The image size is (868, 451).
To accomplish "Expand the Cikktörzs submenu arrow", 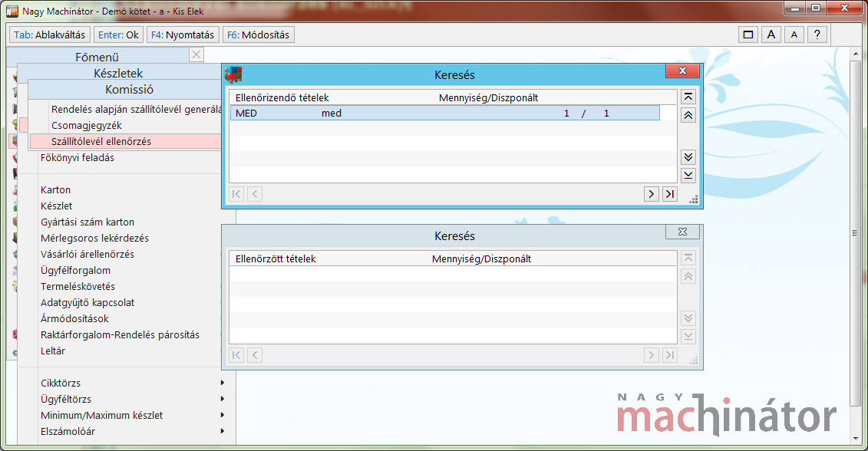I will [x=223, y=383].
